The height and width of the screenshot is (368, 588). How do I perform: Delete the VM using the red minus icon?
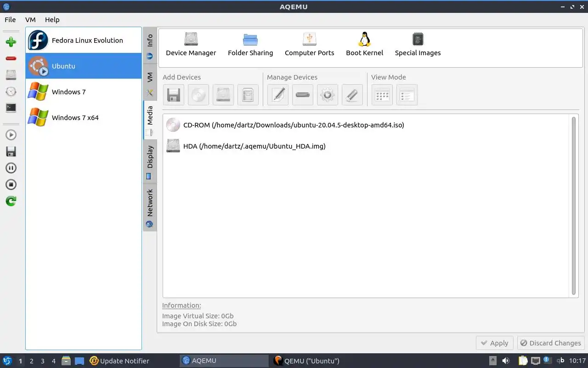tap(11, 58)
